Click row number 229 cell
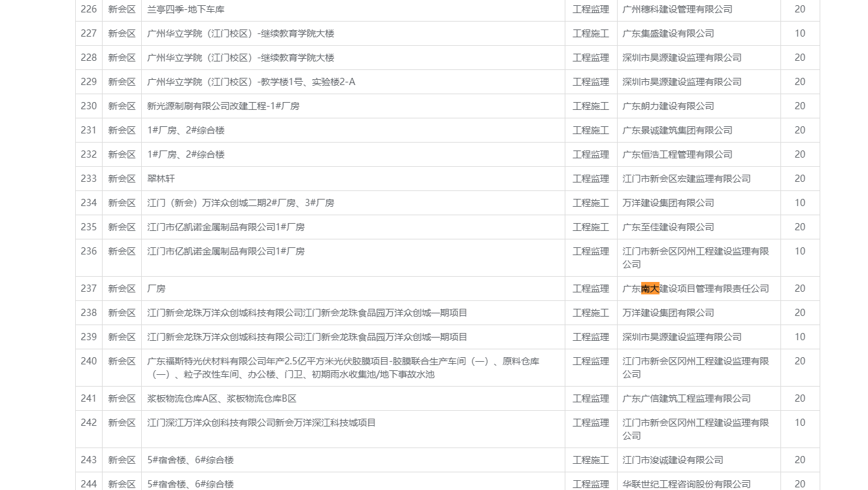The height and width of the screenshot is (490, 868). pyautogui.click(x=89, y=82)
